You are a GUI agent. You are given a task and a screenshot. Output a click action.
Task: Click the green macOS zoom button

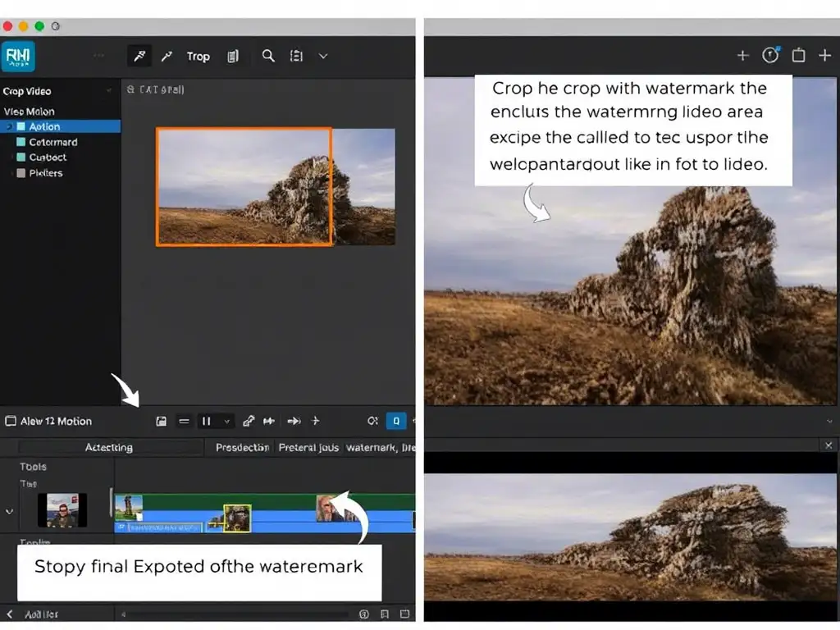point(39,26)
